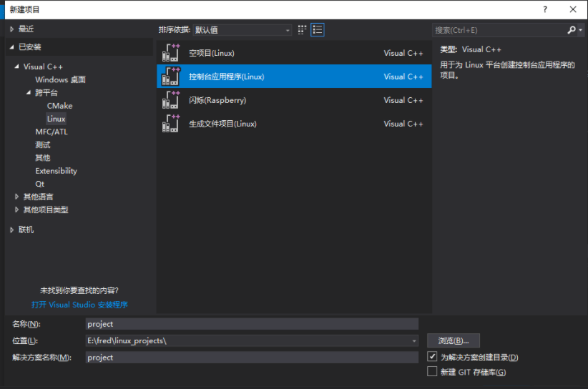
Task: Open the 位置 path dropdown arrow
Action: pyautogui.click(x=414, y=340)
